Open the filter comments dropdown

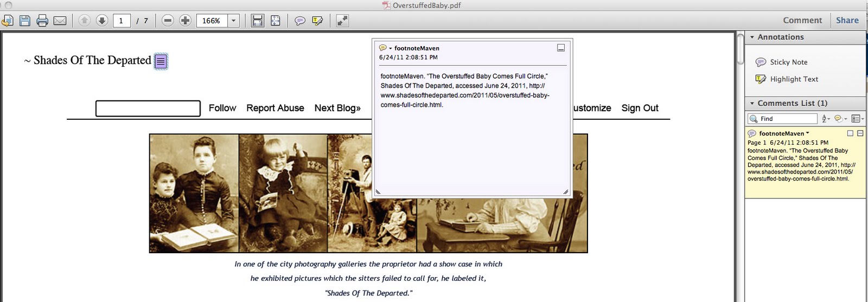(840, 119)
